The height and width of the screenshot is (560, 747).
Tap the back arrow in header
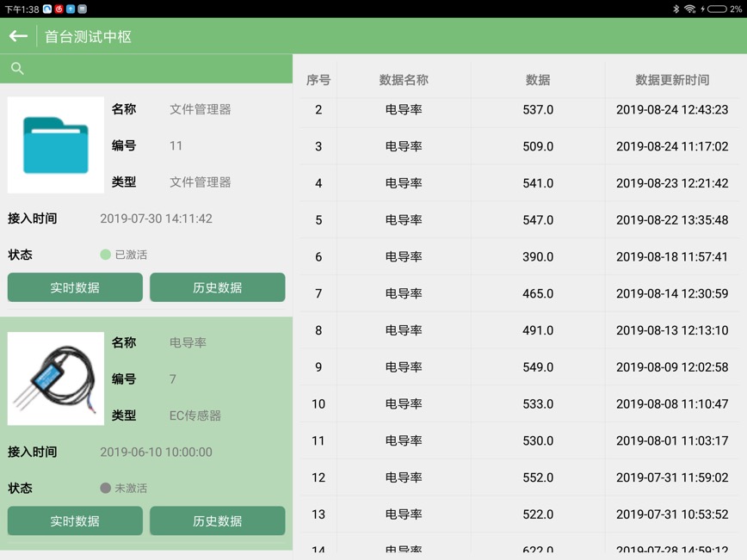(x=18, y=36)
